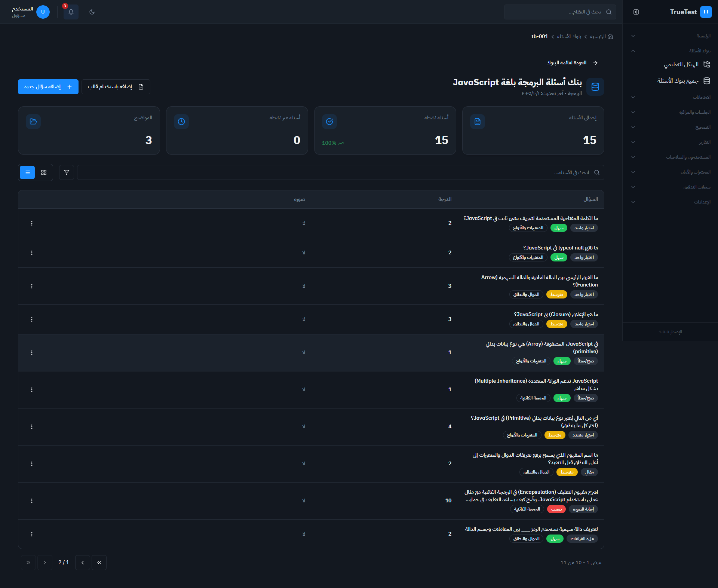Collapse the sidebar panel icon
The width and height of the screenshot is (718, 588).
[x=636, y=12]
